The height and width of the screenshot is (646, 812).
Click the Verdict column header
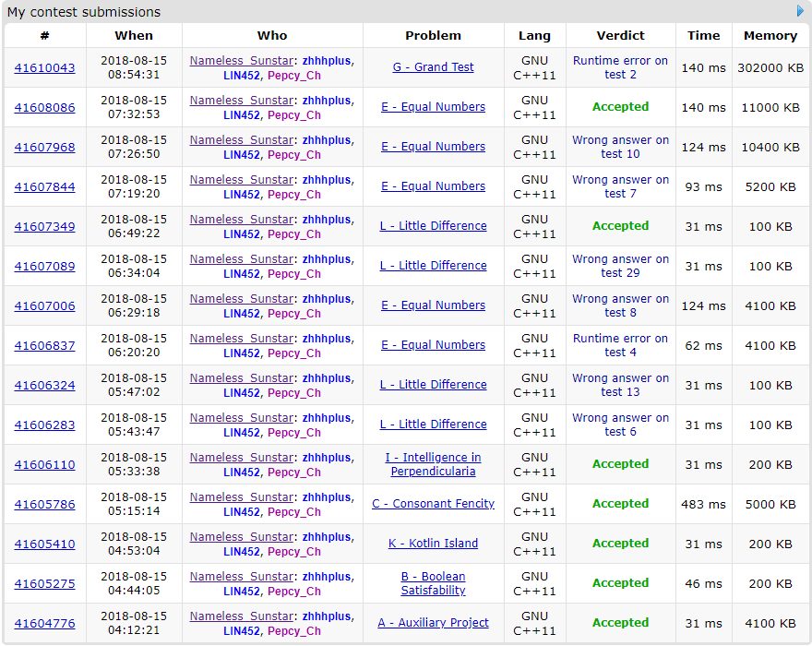(620, 35)
